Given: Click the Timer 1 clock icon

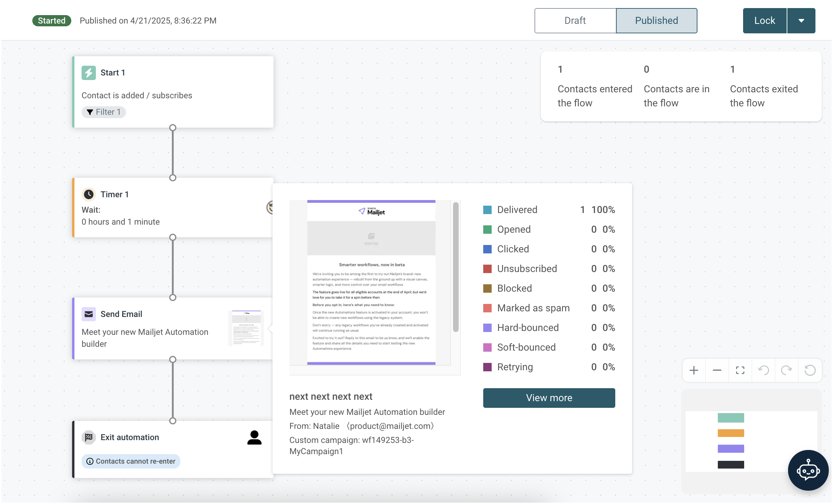Looking at the screenshot, I should [88, 194].
